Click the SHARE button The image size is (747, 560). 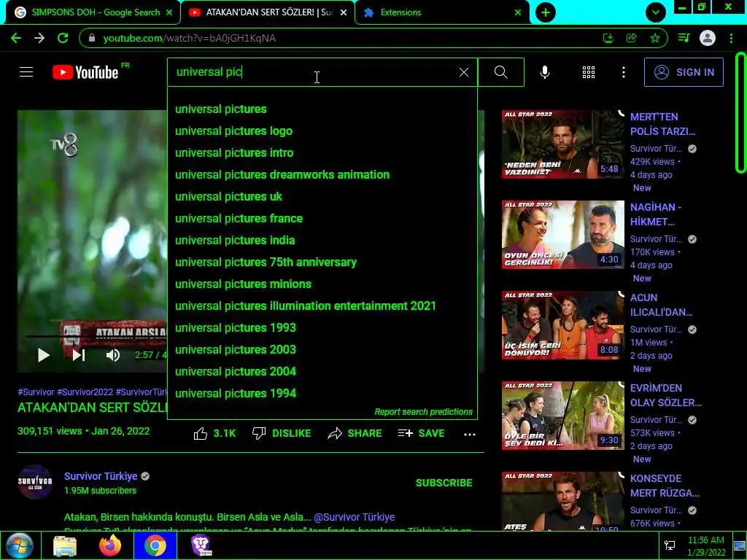[355, 433]
